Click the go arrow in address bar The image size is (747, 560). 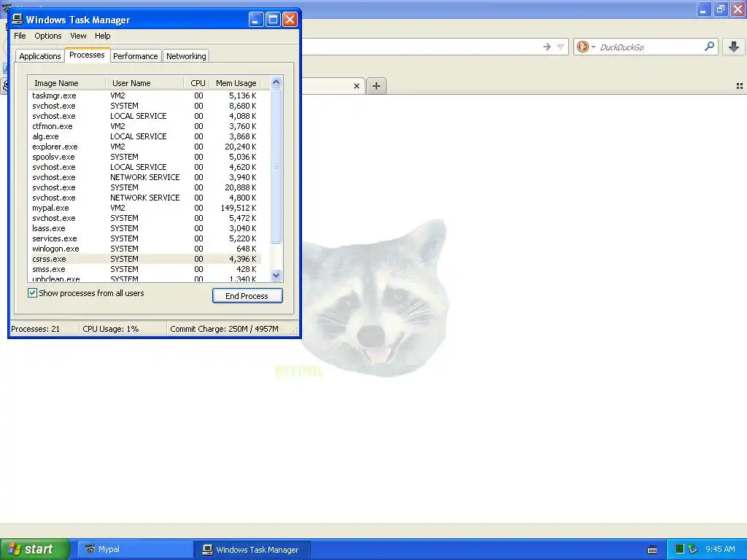click(547, 47)
